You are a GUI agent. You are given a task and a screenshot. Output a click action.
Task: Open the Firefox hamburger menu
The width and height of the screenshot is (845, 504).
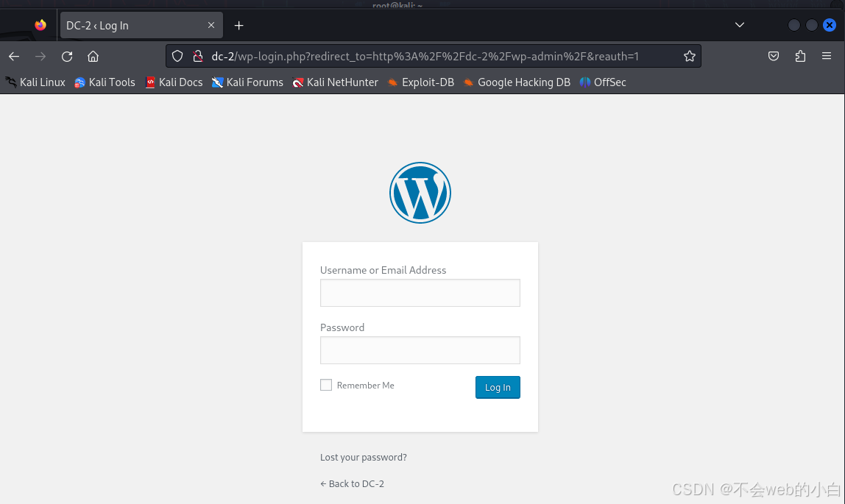[826, 56]
